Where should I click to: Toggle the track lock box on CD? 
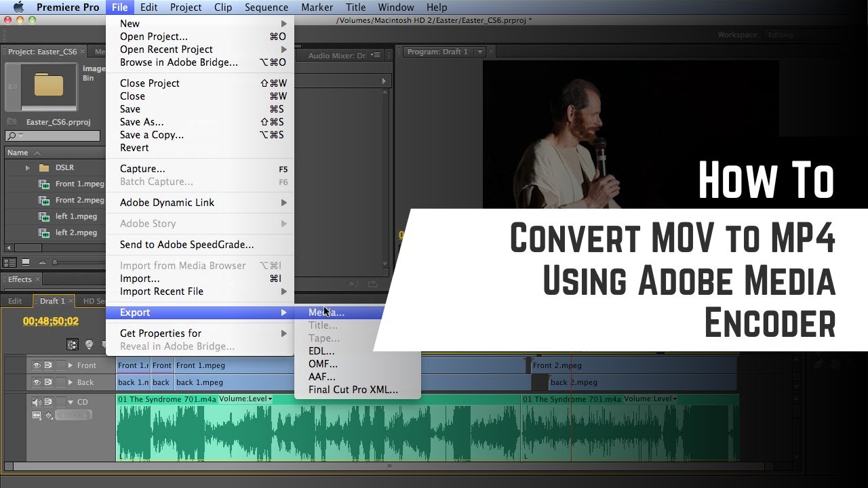coord(60,402)
